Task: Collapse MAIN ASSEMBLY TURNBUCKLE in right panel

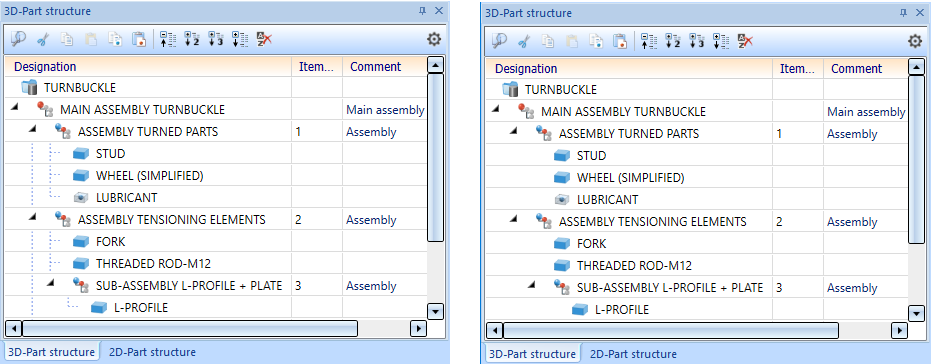Action: tap(496, 109)
